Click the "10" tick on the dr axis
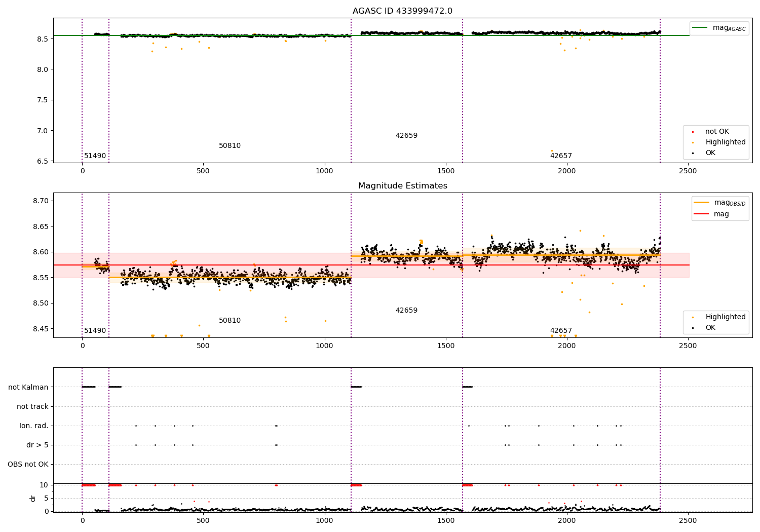Screen dimensions: 760x532 pos(44,485)
